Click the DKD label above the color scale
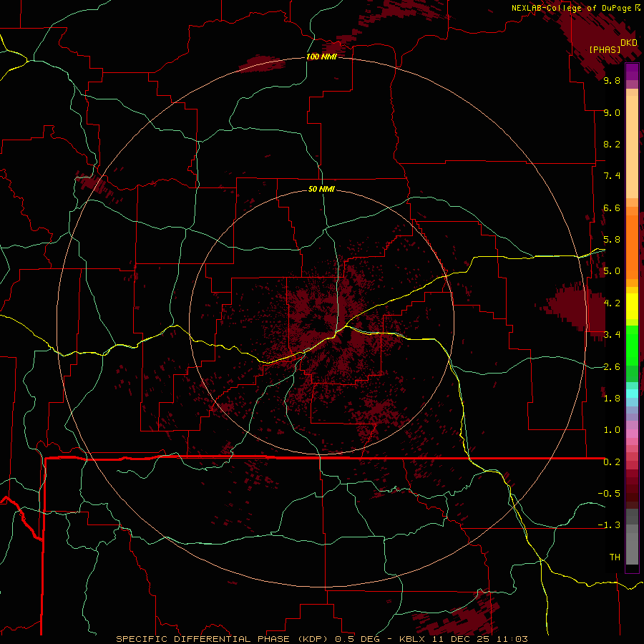Viewport: 644px width, 644px height. point(629,42)
